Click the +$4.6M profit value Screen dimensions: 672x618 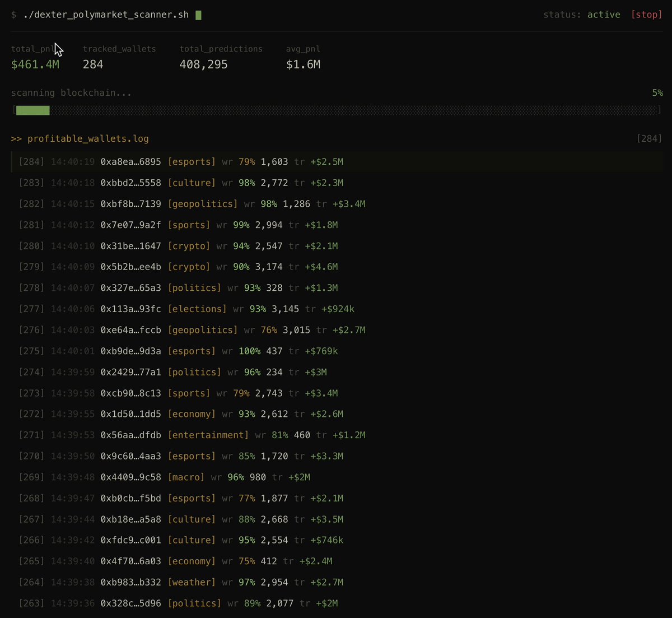[x=321, y=267]
